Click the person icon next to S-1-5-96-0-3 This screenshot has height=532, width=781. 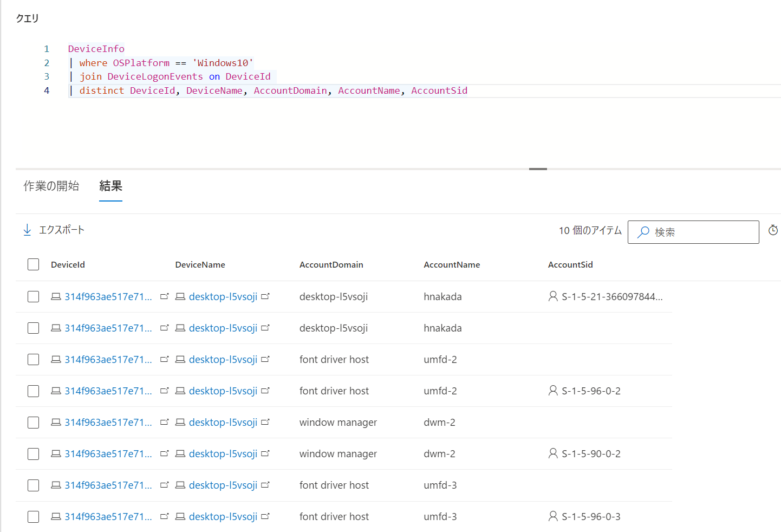552,516
